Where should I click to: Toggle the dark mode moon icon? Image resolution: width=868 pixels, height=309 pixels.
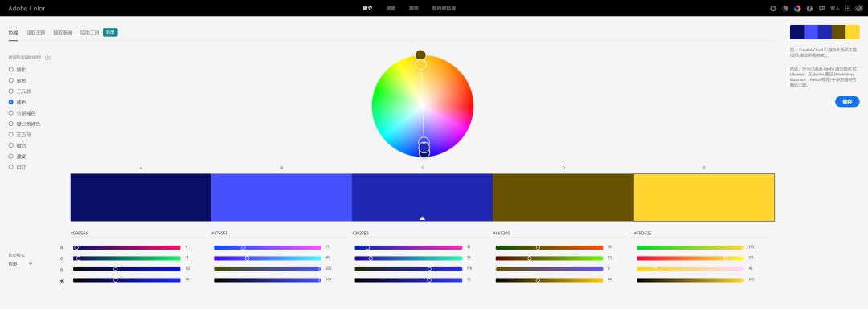tap(785, 8)
